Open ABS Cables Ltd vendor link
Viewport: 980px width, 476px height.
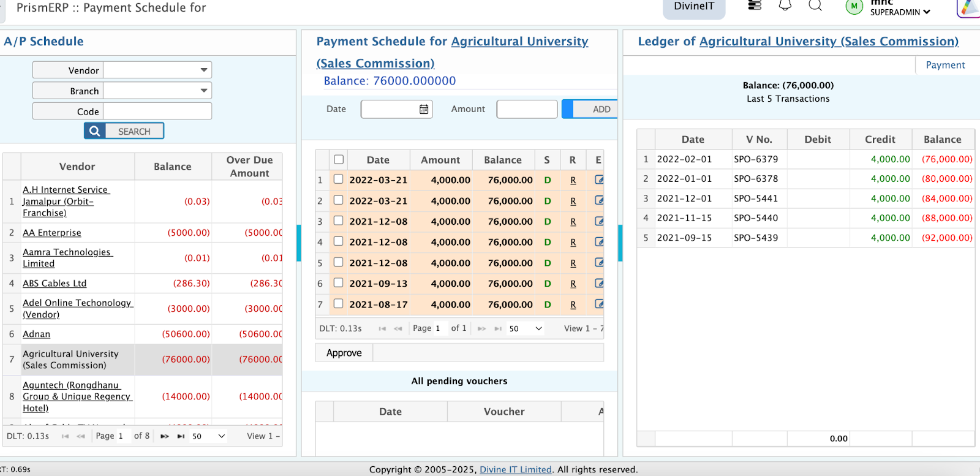tap(55, 283)
